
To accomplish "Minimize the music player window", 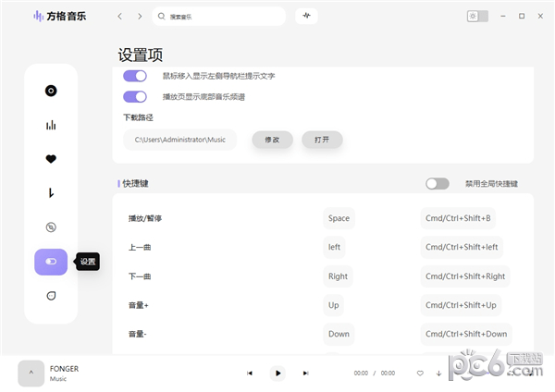I will coord(503,17).
